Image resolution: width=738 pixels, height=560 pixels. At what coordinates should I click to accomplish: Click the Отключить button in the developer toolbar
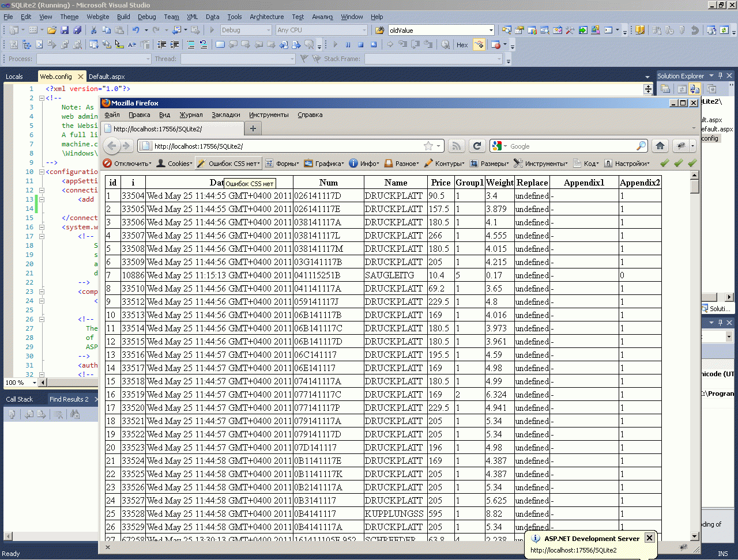(x=128, y=164)
